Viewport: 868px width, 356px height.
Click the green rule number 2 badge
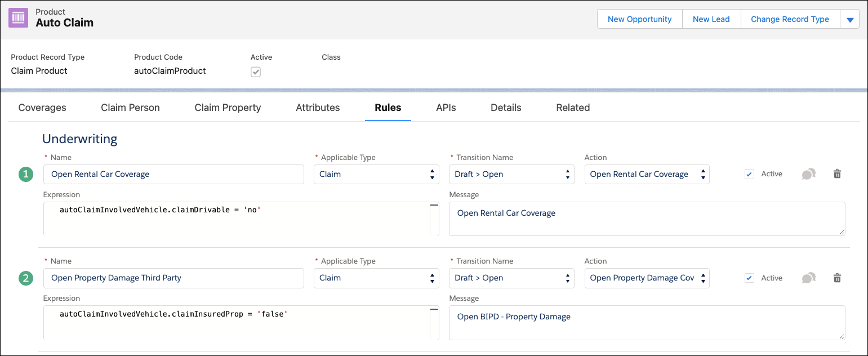click(x=26, y=278)
